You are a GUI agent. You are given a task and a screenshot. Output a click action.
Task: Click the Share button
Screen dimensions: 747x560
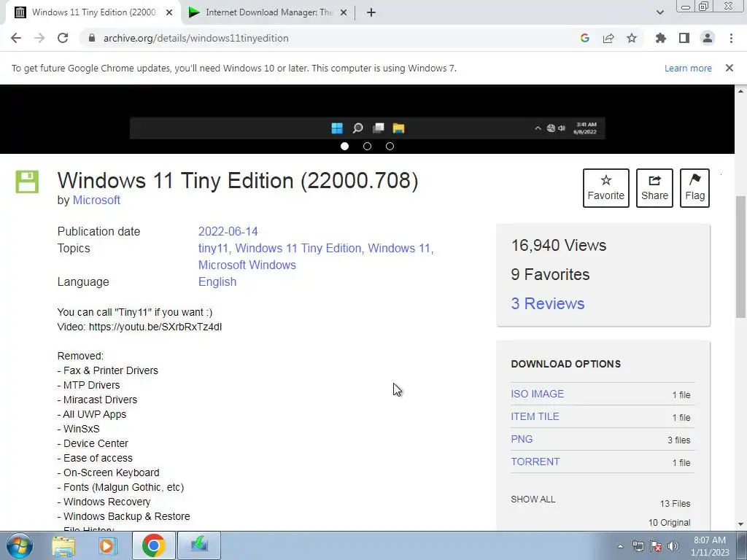[654, 188]
